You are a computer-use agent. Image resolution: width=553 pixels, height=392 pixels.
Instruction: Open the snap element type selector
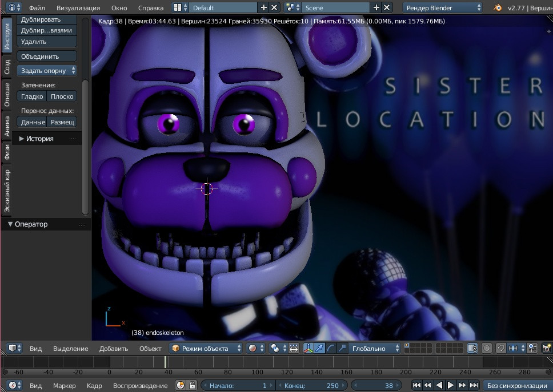[516, 348]
